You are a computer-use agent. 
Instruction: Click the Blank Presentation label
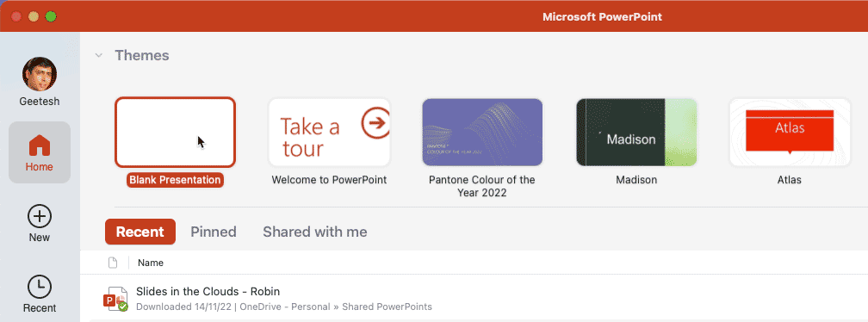click(175, 180)
